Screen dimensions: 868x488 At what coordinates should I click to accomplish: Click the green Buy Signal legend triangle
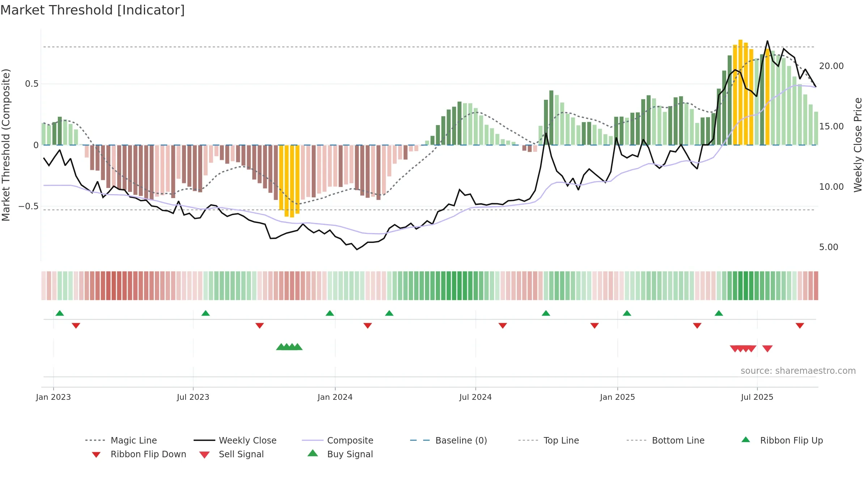pyautogui.click(x=313, y=453)
